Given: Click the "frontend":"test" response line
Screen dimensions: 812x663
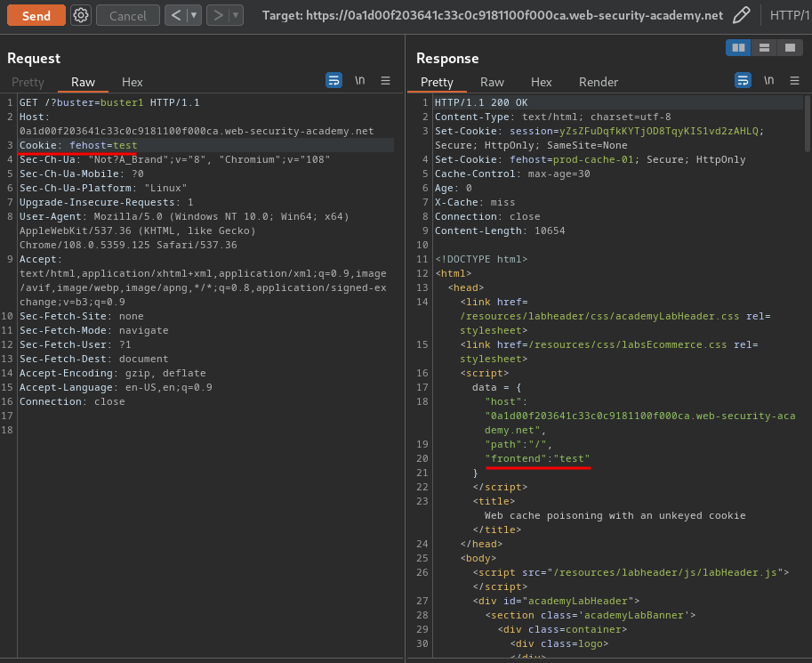Looking at the screenshot, I should (x=537, y=459).
